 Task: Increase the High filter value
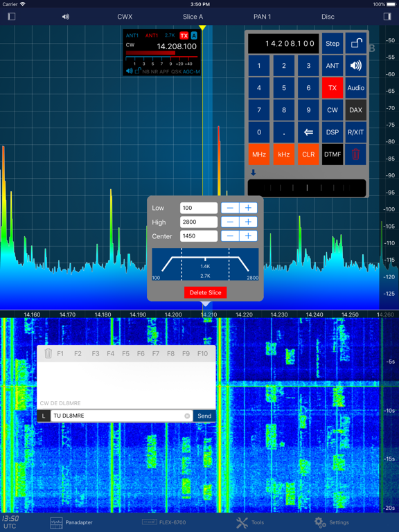coord(249,222)
